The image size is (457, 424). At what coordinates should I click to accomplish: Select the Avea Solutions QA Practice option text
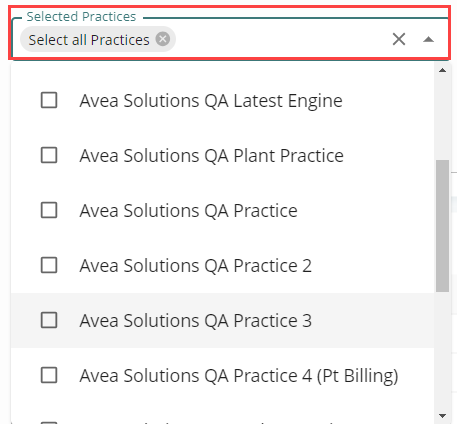[x=188, y=211]
